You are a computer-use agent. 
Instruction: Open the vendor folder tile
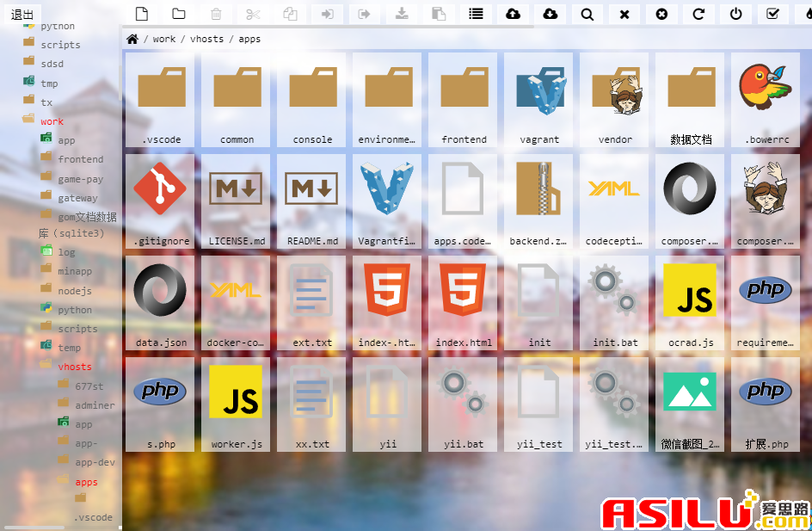pos(615,100)
